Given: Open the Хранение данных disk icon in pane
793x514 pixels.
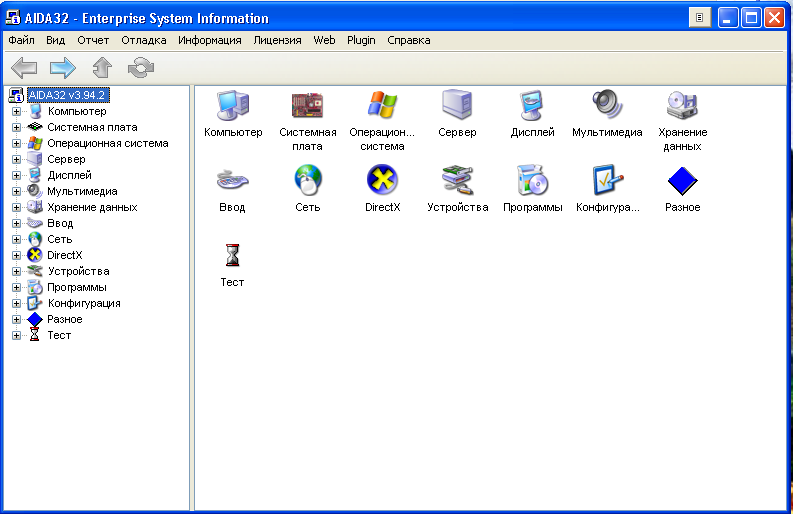Looking at the screenshot, I should click(x=682, y=105).
